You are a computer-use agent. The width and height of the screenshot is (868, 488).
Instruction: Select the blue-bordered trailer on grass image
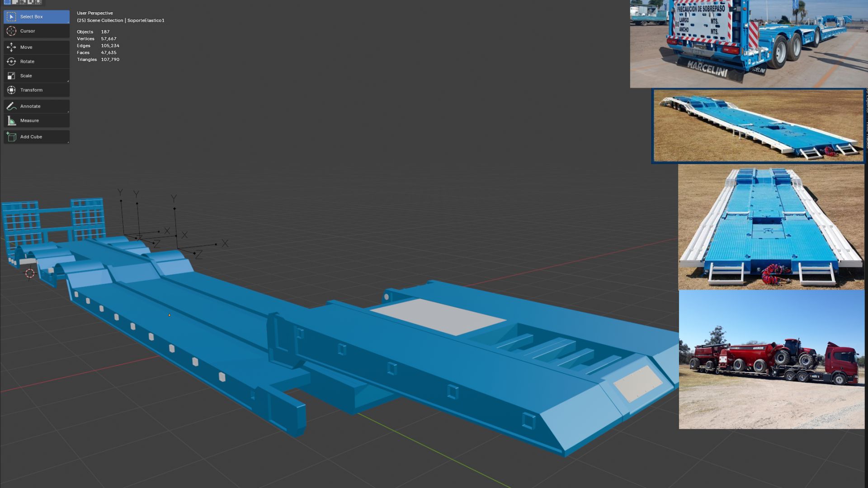(758, 126)
